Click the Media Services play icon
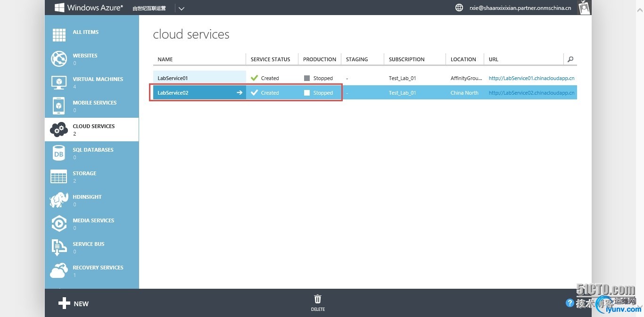The height and width of the screenshot is (317, 644). (59, 223)
